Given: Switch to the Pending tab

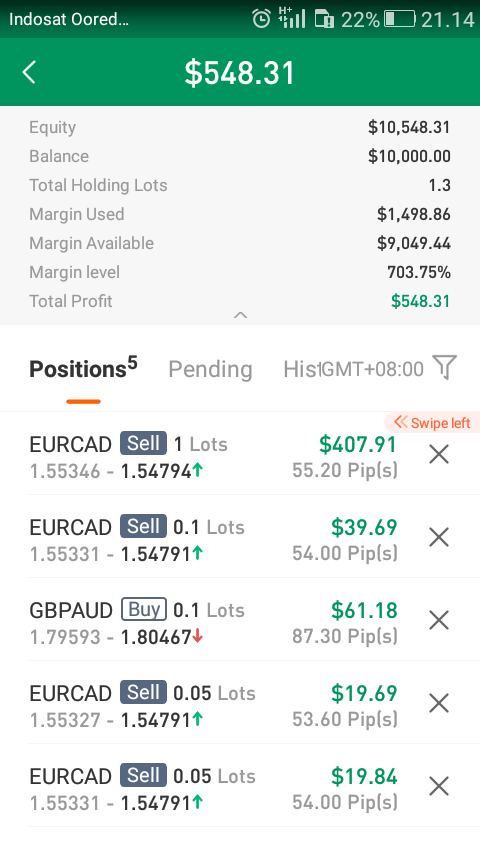Looking at the screenshot, I should [x=210, y=369].
